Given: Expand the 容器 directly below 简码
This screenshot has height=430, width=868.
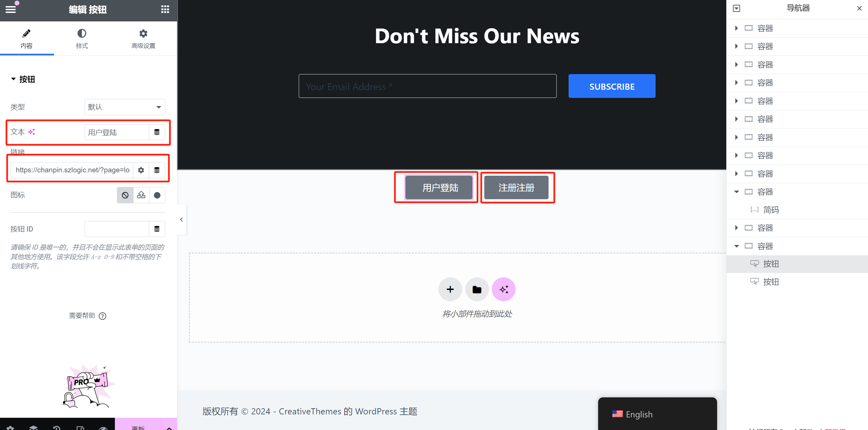Looking at the screenshot, I should pyautogui.click(x=736, y=228).
